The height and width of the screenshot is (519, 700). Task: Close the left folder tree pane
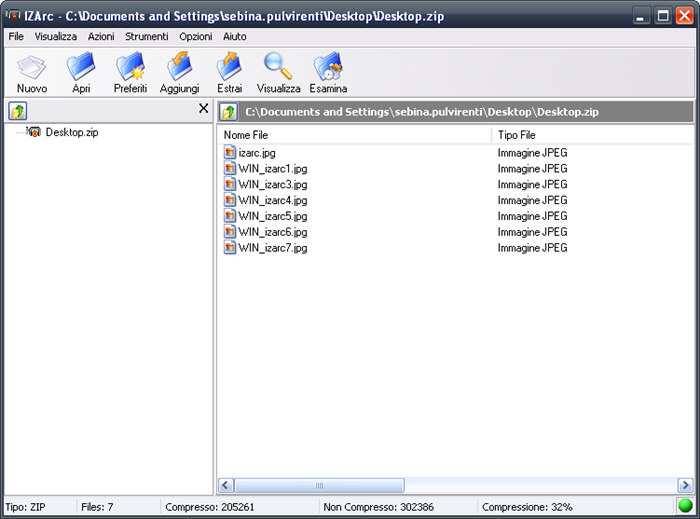pos(204,108)
